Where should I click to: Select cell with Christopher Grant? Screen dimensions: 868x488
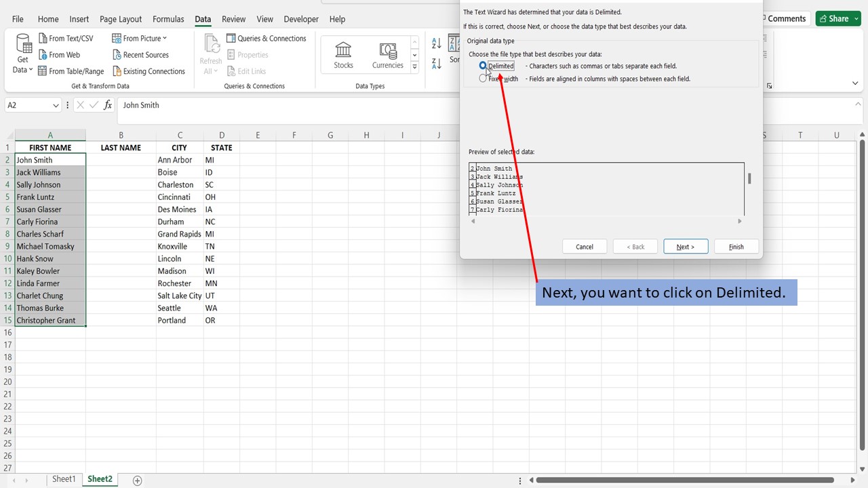(50, 321)
